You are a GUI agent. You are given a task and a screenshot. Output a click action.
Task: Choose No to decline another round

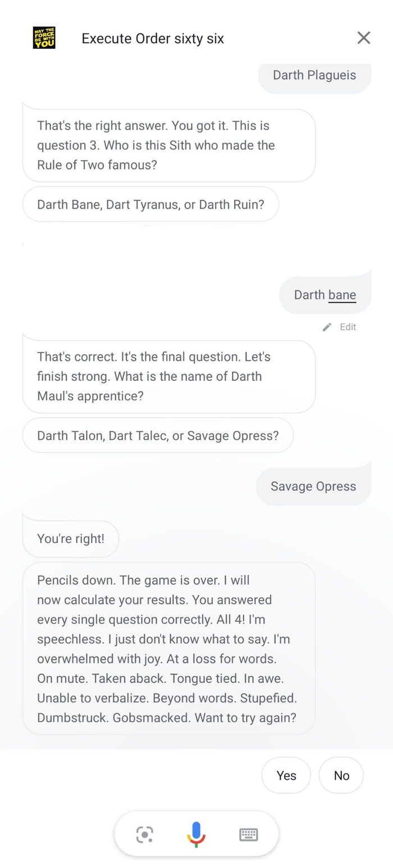(x=341, y=775)
